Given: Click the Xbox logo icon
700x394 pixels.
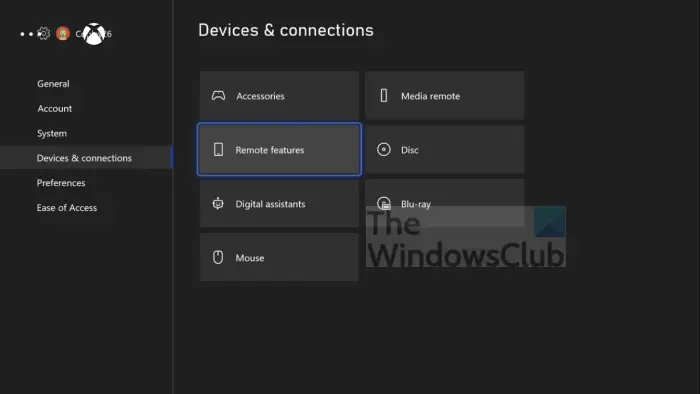Looking at the screenshot, I should [x=94, y=33].
